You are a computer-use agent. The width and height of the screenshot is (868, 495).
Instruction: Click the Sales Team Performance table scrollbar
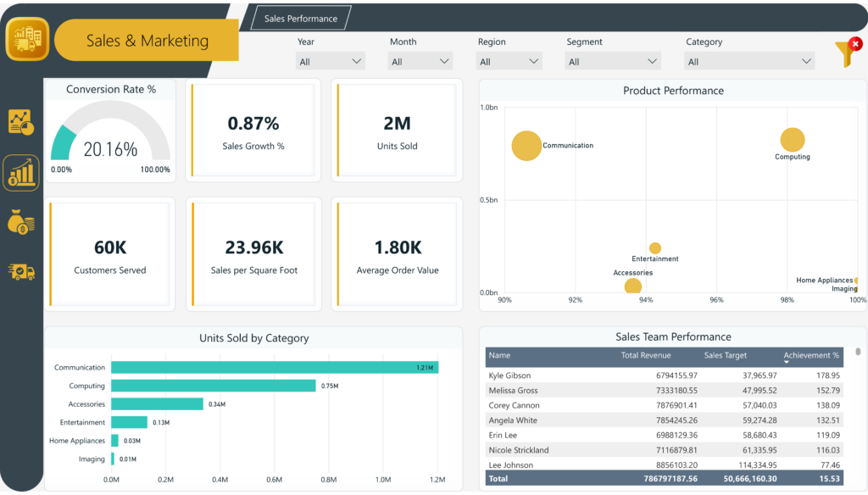[858, 352]
